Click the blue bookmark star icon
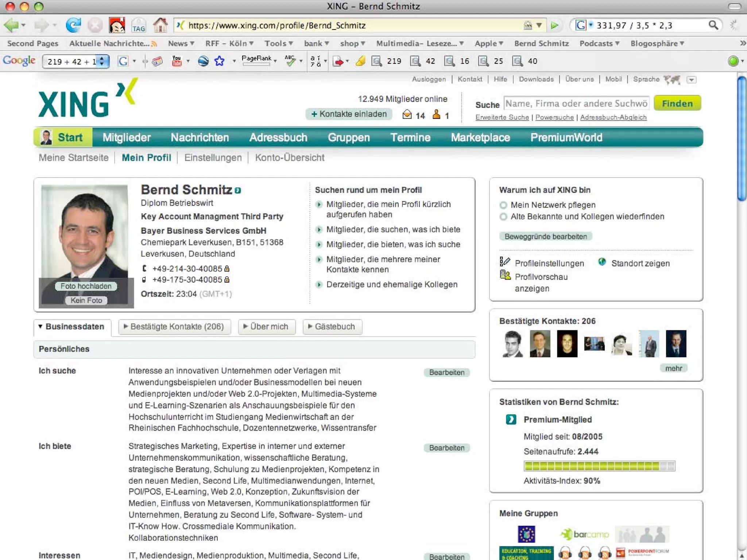 [219, 61]
